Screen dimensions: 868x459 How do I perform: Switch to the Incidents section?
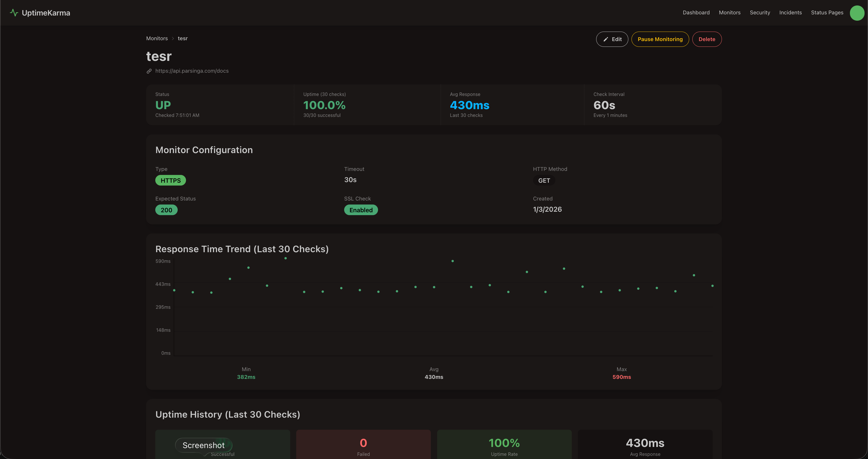790,12
